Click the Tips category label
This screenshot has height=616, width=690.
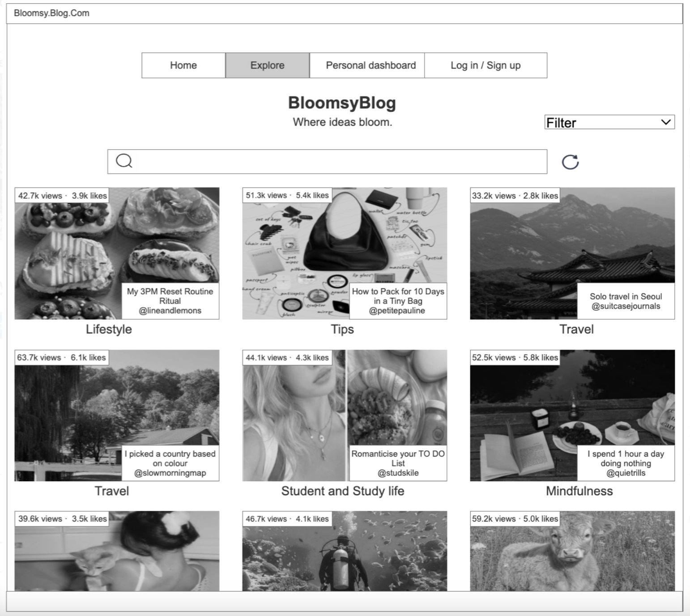tap(342, 329)
